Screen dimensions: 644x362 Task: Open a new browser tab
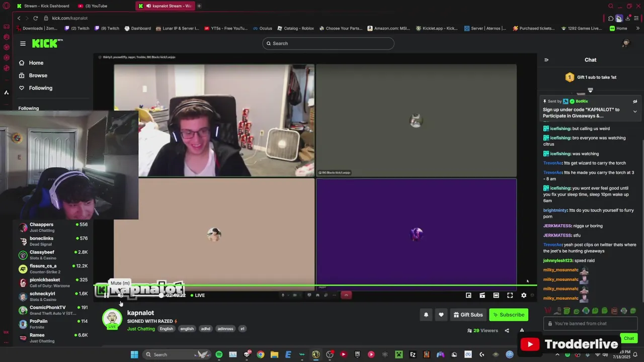point(199,6)
